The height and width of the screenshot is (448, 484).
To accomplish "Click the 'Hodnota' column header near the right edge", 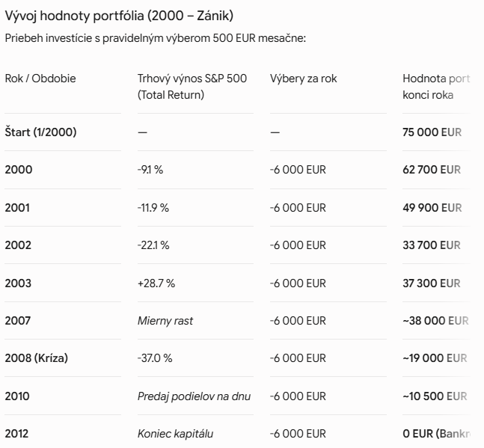I will pos(436,87).
